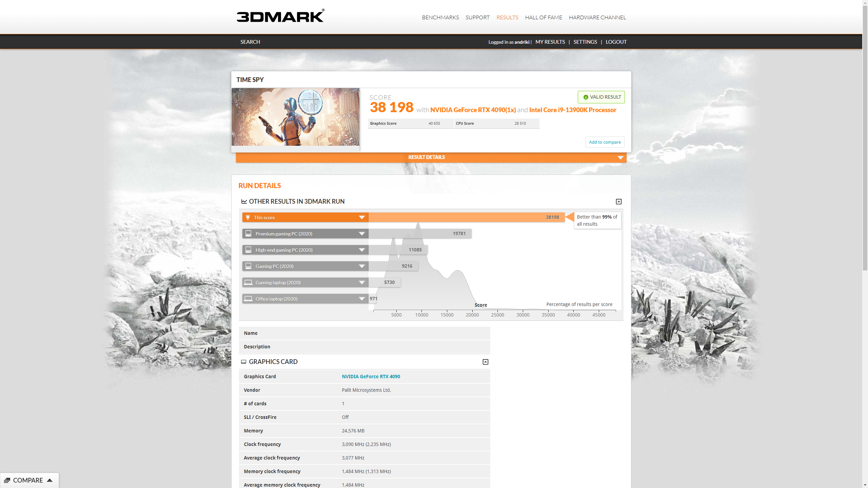This screenshot has width=868, height=488.
Task: Click the card icon beside GRAPHICS CARD header
Action: point(244,362)
